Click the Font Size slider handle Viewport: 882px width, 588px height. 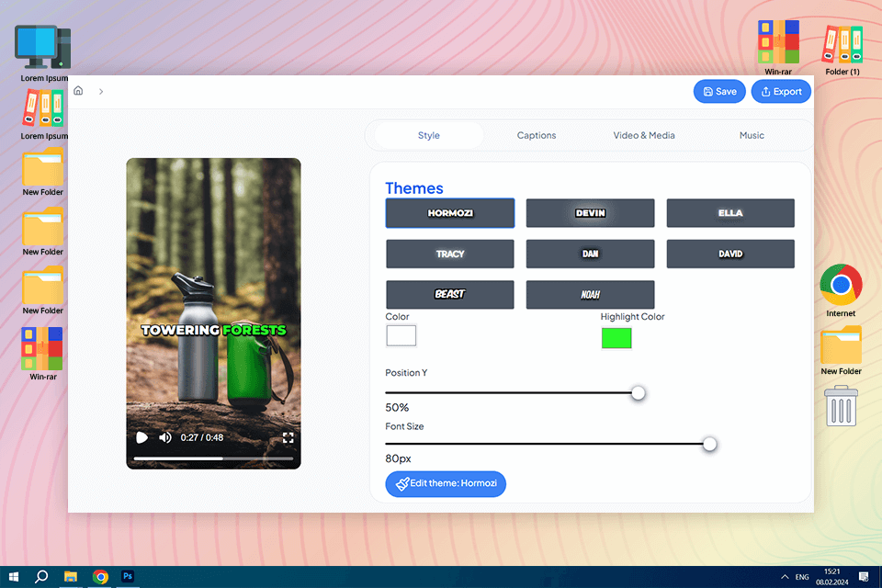pos(710,444)
